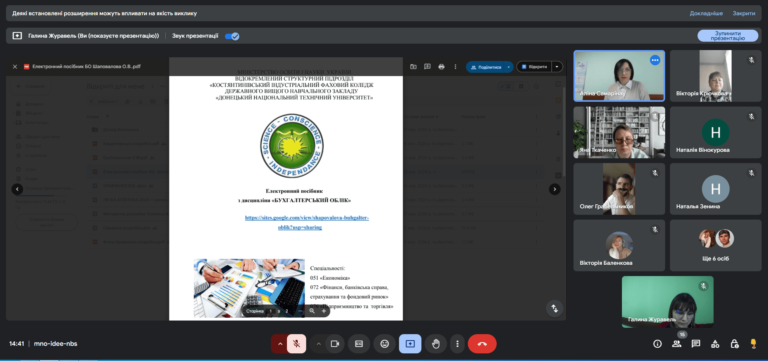Viewport: 768px width, 361px height.
Task: Open host controls lock icon
Action: (x=734, y=344)
